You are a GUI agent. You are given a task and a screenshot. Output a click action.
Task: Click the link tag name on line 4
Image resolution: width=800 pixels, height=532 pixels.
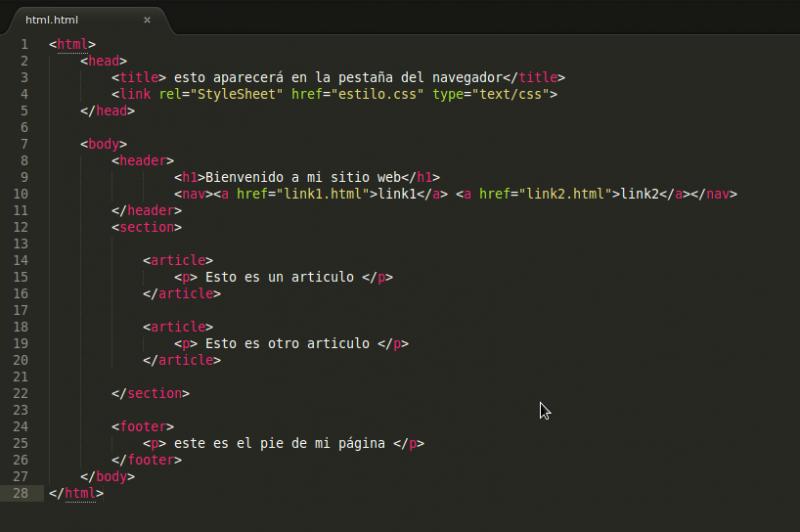click(x=135, y=94)
